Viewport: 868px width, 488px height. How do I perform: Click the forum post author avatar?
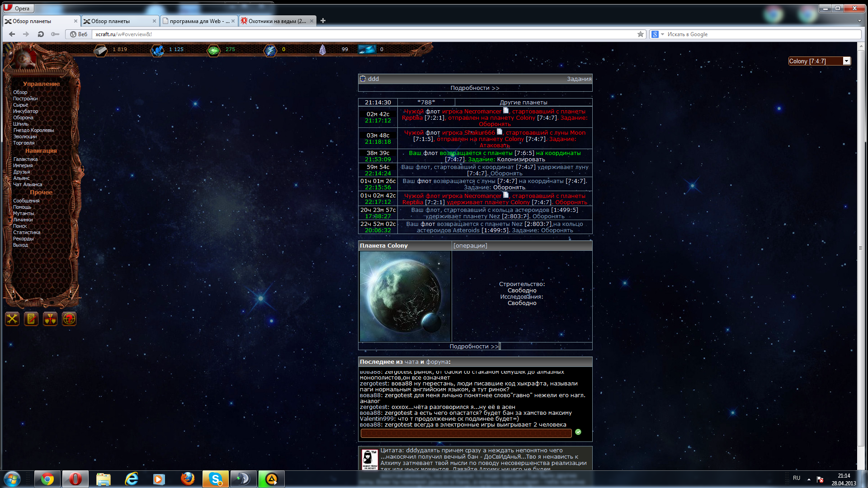[x=370, y=459]
